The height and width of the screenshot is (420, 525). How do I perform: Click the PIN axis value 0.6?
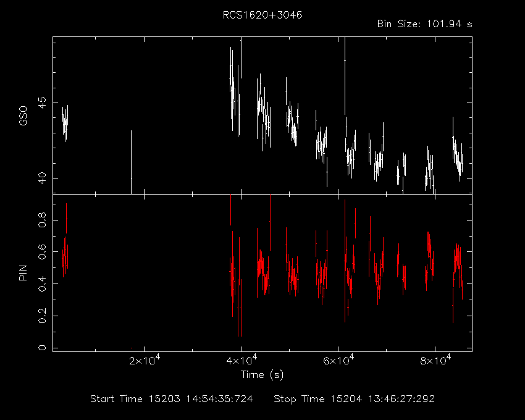(42, 252)
